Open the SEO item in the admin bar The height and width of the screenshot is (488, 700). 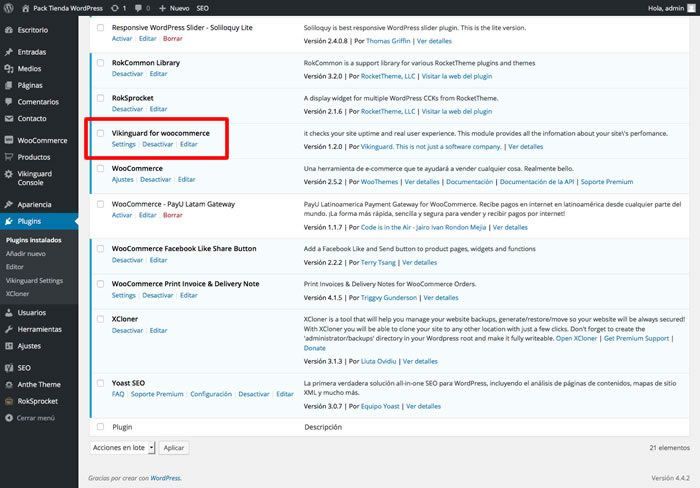pos(203,8)
